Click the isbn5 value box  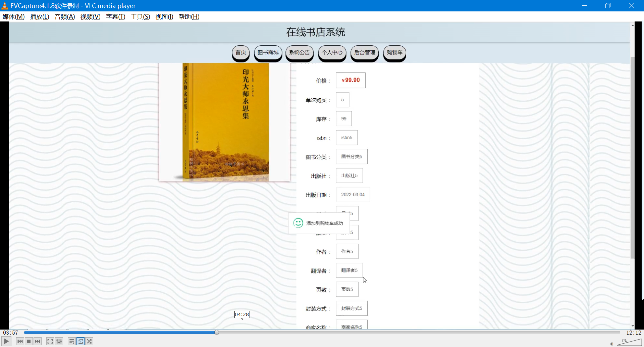click(x=347, y=138)
